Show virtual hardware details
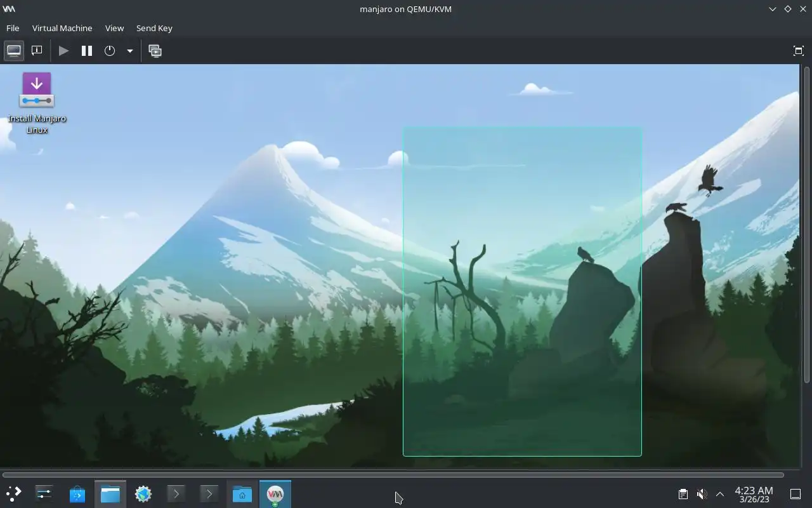Image resolution: width=812 pixels, height=508 pixels. [x=37, y=51]
